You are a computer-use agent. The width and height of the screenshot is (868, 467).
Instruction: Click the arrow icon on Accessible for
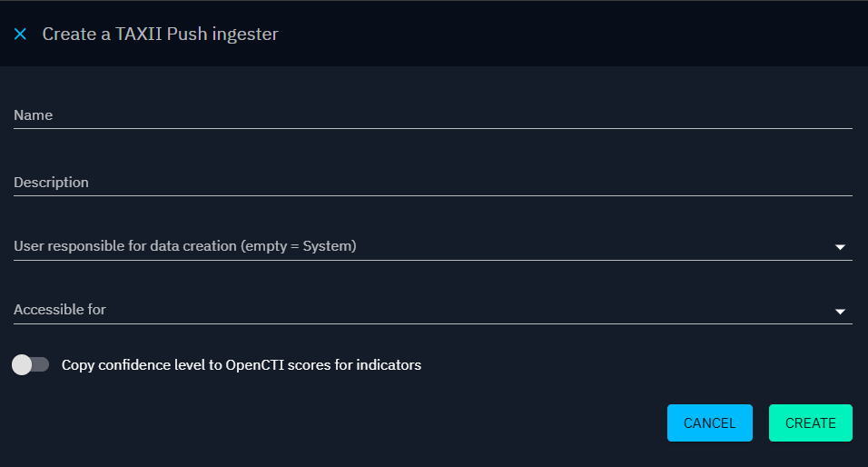pyautogui.click(x=840, y=312)
